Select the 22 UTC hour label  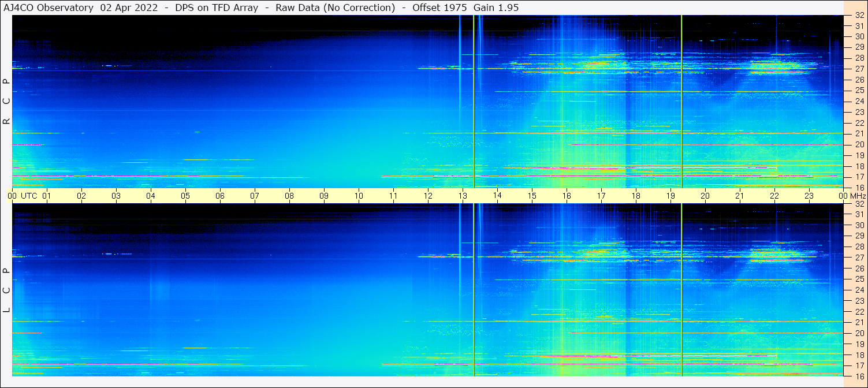pyautogui.click(x=774, y=196)
